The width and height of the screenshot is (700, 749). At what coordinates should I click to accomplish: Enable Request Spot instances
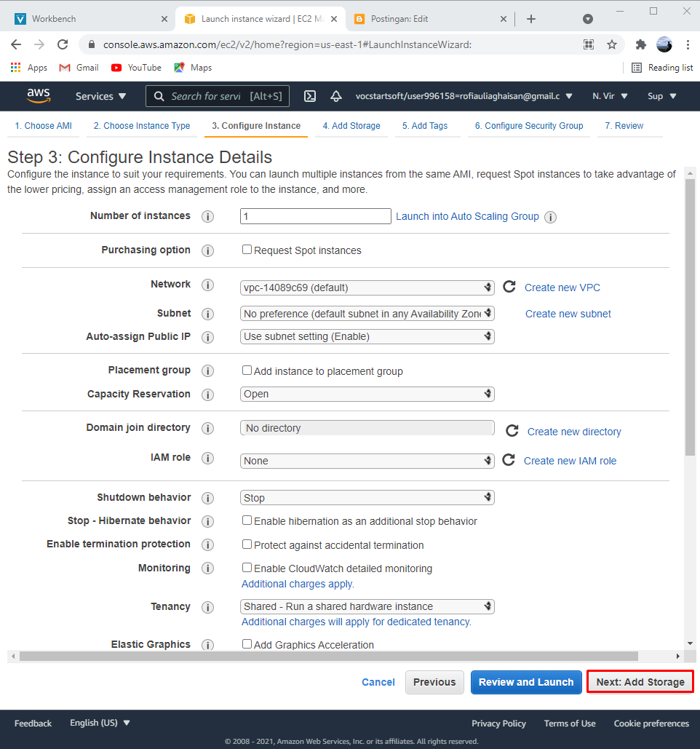coord(247,250)
